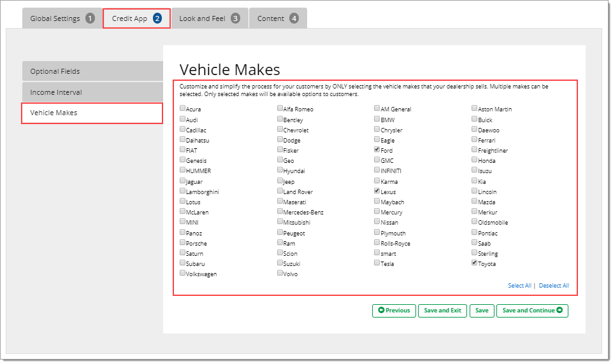Open the Global Settings tab
This screenshot has height=364, width=613.
click(62, 18)
